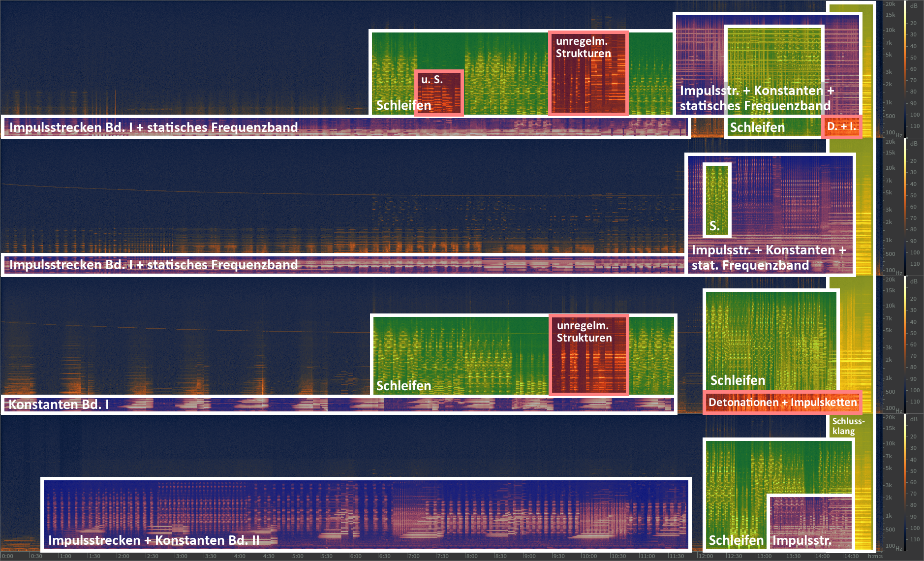
Task: Select the 'Detonationen + Impulsketten' region
Action: click(x=782, y=403)
